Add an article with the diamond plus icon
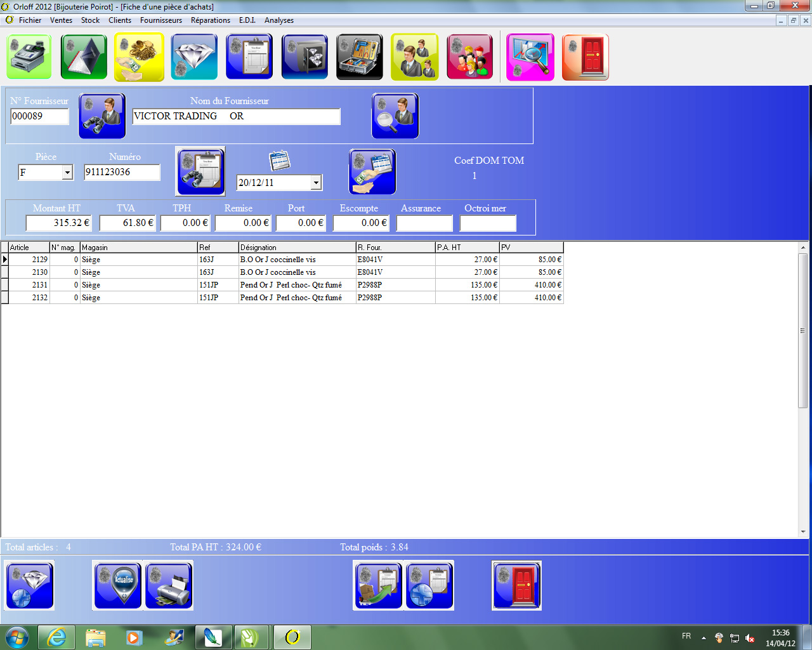 coord(29,585)
